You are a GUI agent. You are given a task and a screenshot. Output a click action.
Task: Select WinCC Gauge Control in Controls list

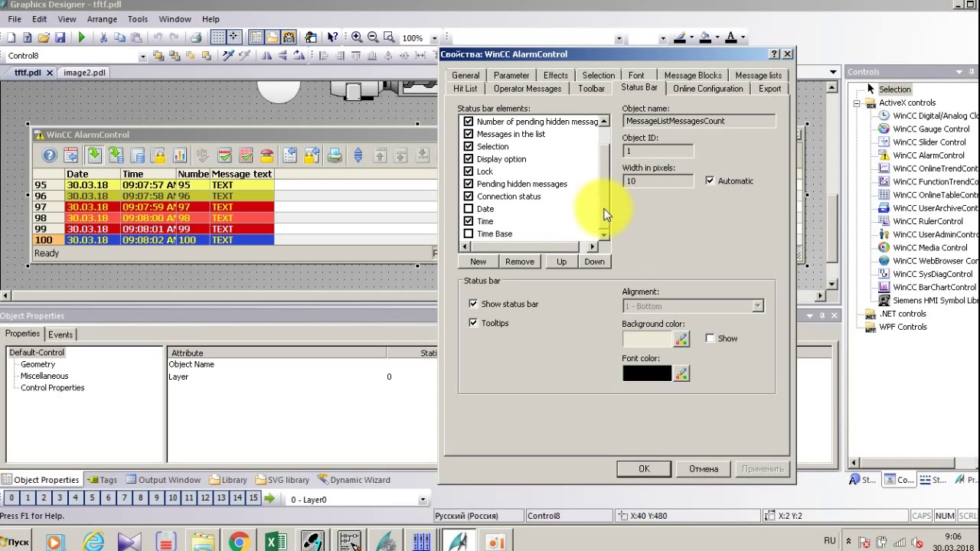click(x=931, y=129)
